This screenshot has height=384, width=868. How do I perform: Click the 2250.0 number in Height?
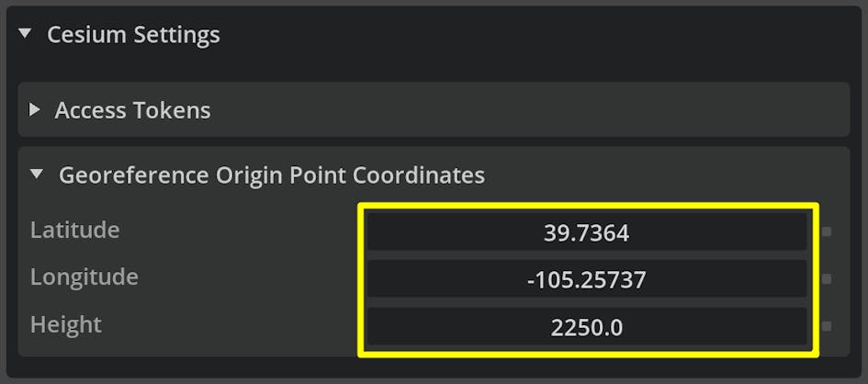pos(586,326)
